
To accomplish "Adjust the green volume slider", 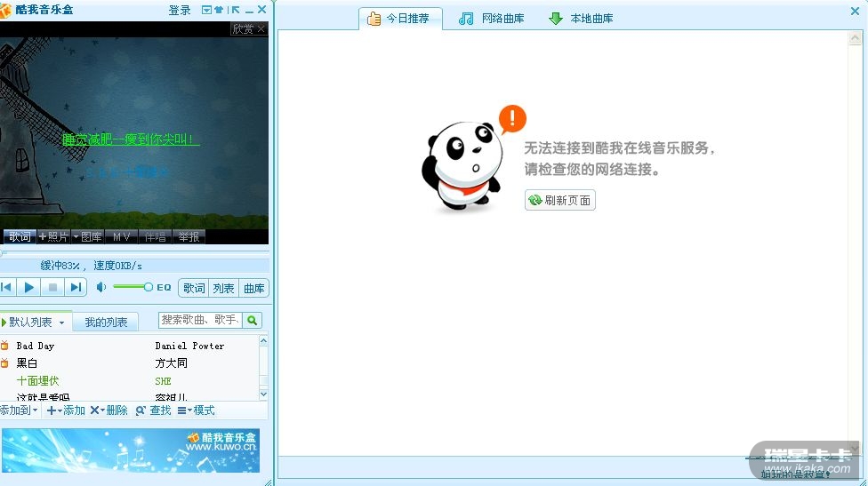I will tap(133, 287).
